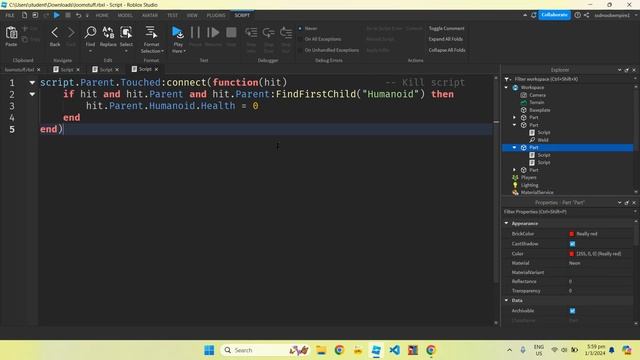This screenshot has width=640, height=360.
Task: Open the Format Selection dropdown arrow
Action: point(162,51)
